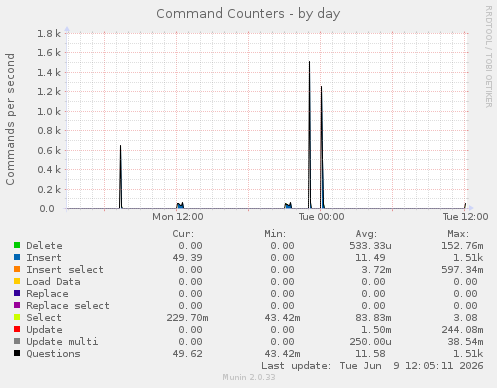Click the orange Insert select legend swatch

pos(17,269)
